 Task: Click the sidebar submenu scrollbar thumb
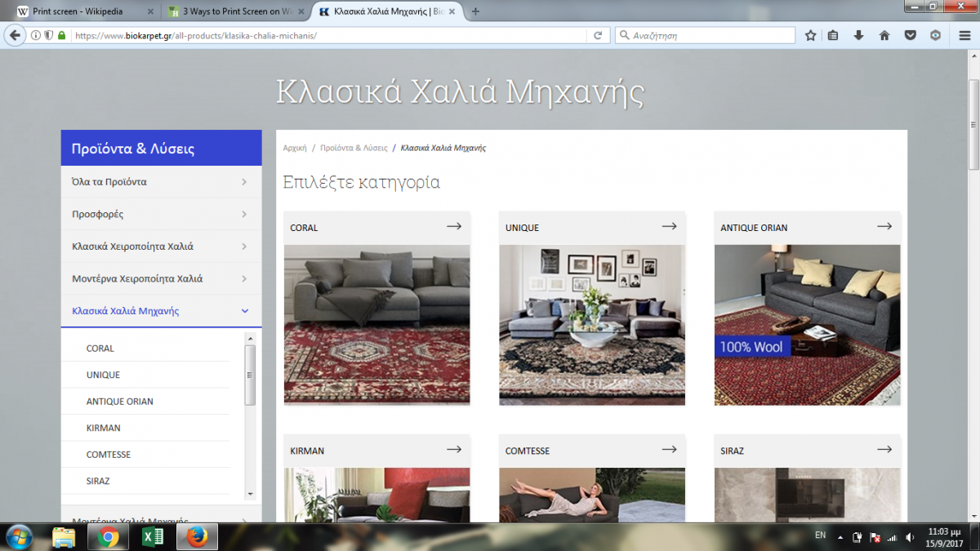(x=250, y=375)
